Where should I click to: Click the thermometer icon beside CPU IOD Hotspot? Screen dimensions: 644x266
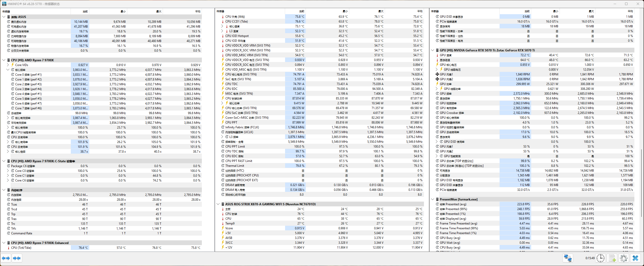coord(223,36)
